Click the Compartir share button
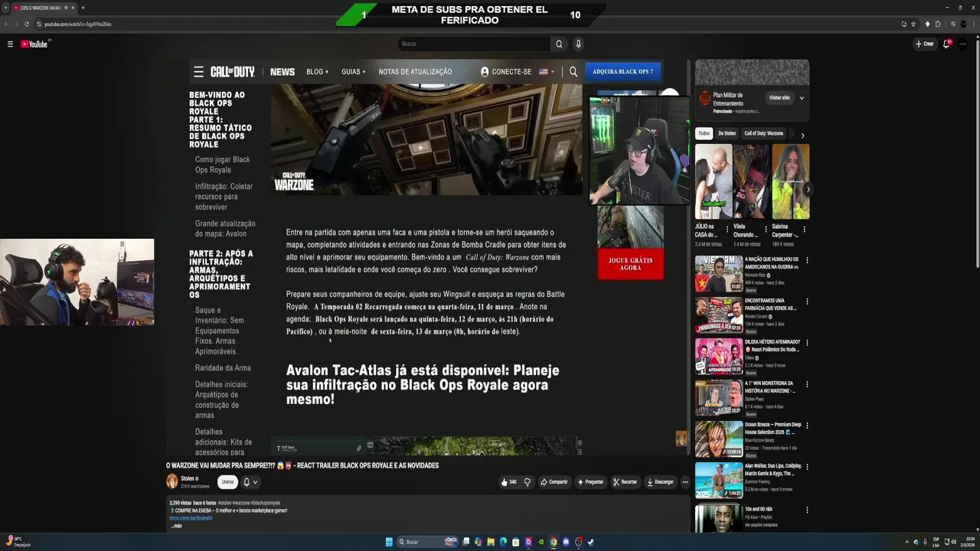 554,482
